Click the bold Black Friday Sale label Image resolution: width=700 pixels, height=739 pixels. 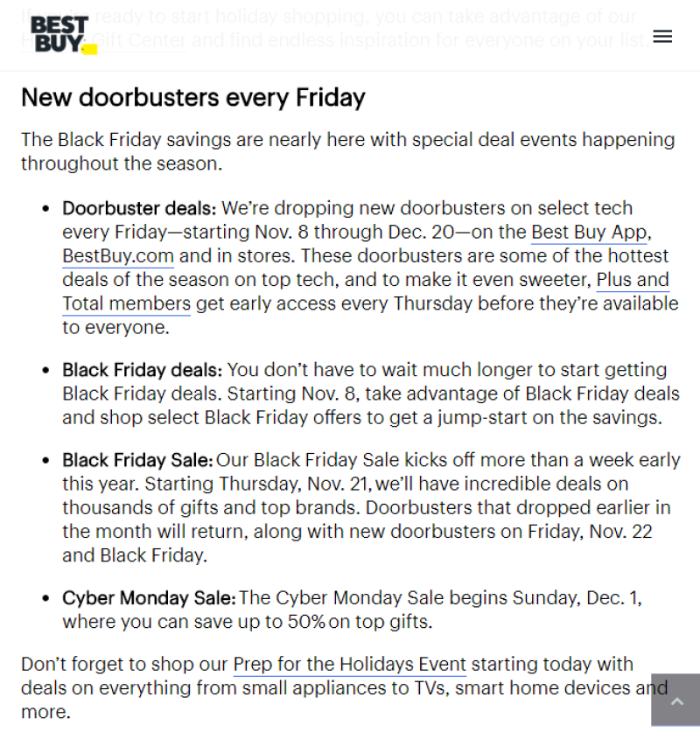tap(137, 460)
